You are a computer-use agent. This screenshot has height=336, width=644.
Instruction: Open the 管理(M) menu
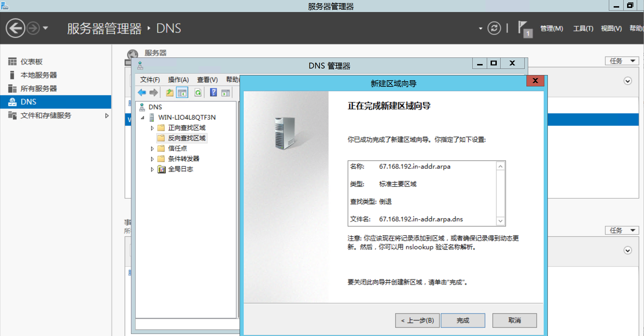552,28
